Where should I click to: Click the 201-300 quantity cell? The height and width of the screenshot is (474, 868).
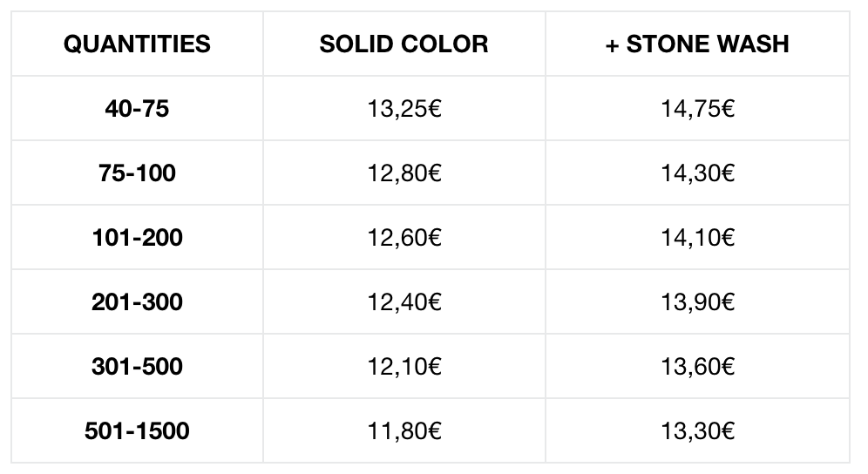pos(138,301)
